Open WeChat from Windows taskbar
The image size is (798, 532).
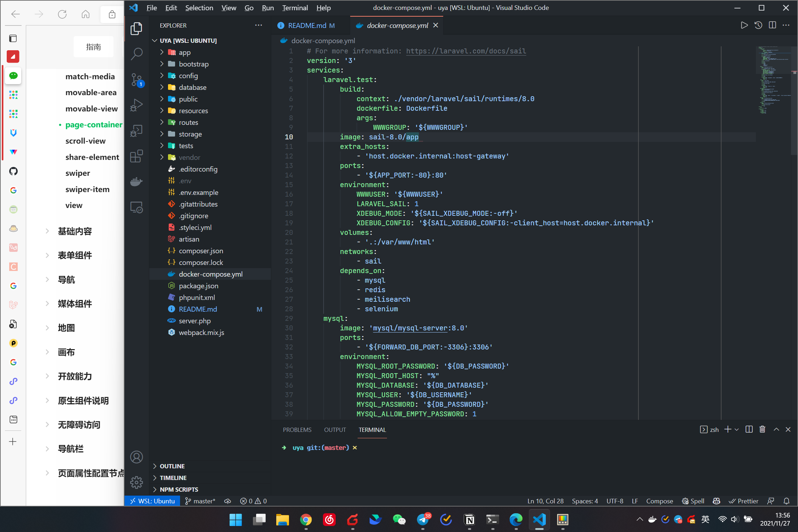point(399,520)
